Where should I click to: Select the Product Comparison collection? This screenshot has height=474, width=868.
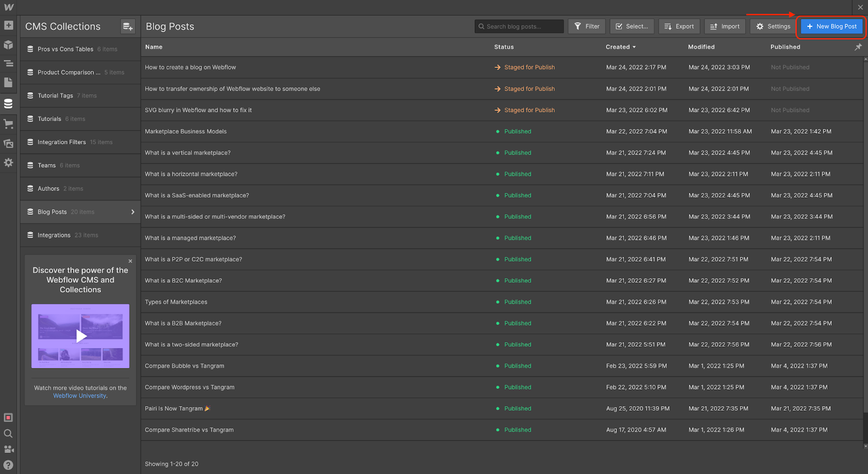[x=80, y=72]
